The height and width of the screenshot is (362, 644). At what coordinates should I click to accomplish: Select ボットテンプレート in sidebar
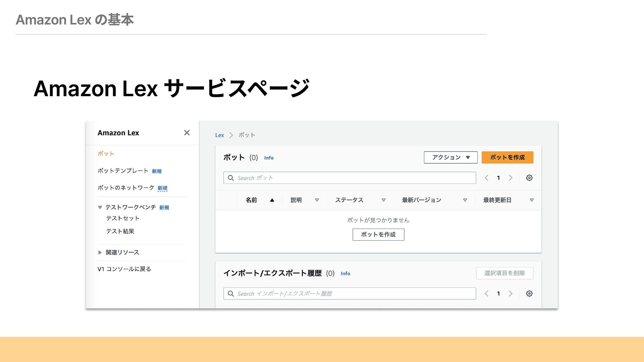pyautogui.click(x=123, y=171)
